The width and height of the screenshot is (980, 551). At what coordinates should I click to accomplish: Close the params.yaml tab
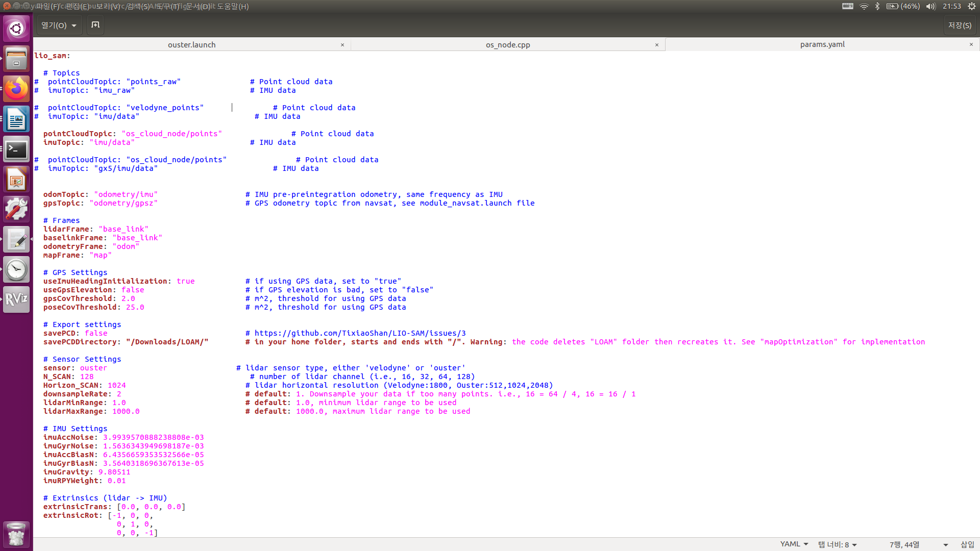[971, 44]
